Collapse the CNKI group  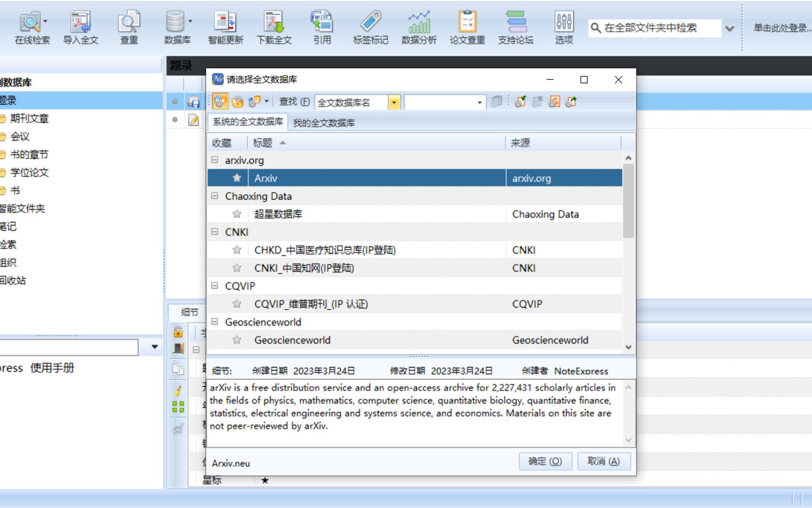click(x=215, y=232)
